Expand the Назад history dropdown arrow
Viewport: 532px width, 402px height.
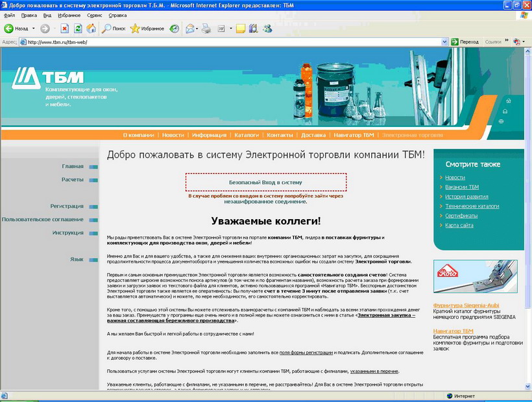pyautogui.click(x=34, y=29)
